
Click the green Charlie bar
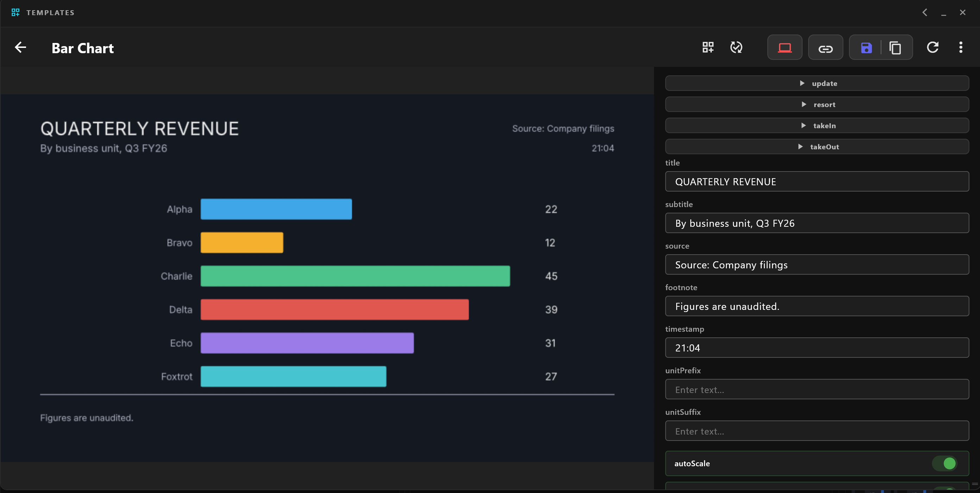pos(355,276)
